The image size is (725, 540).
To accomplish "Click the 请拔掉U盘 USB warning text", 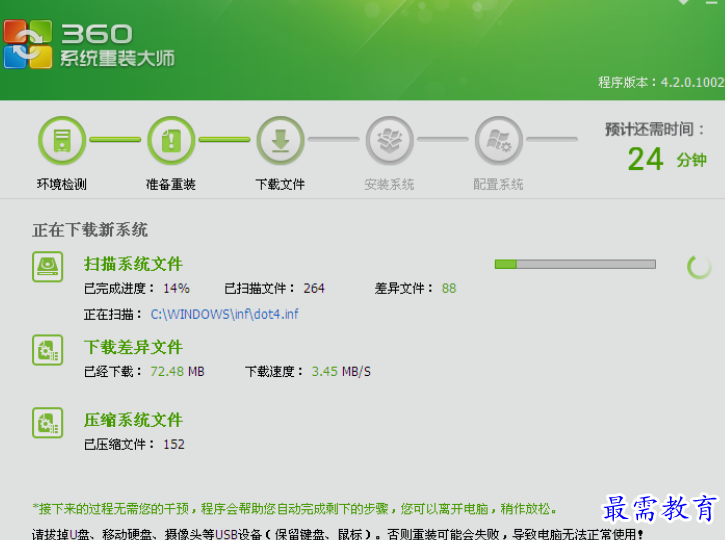I will pyautogui.click(x=338, y=534).
